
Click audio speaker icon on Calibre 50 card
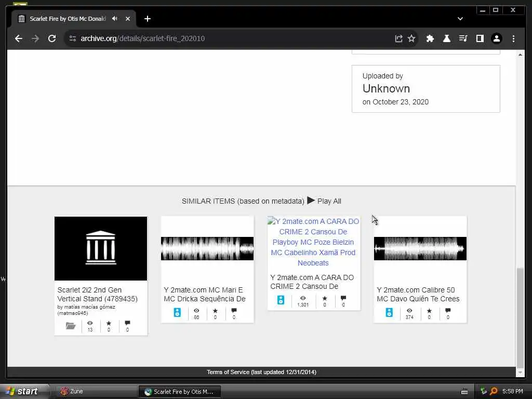click(389, 312)
